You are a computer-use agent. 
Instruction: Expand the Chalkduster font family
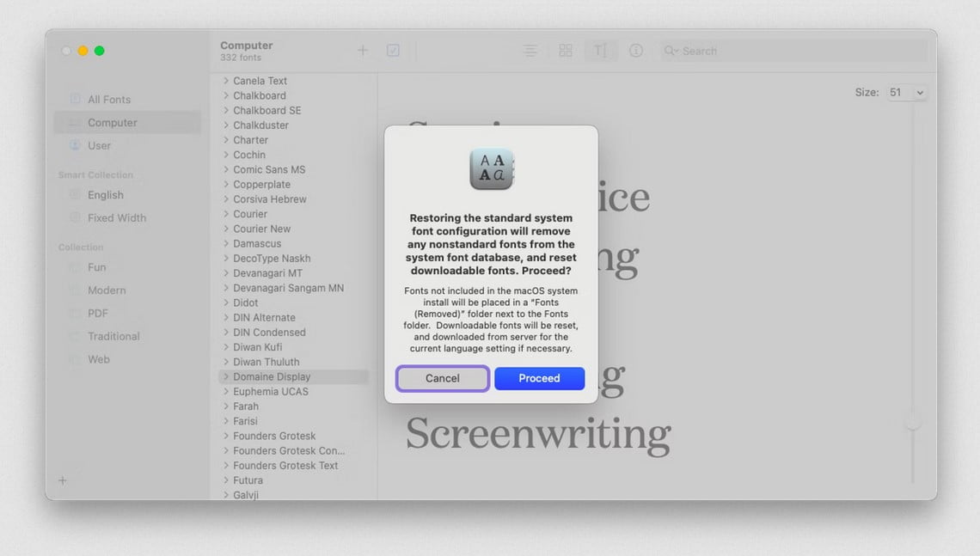point(225,125)
